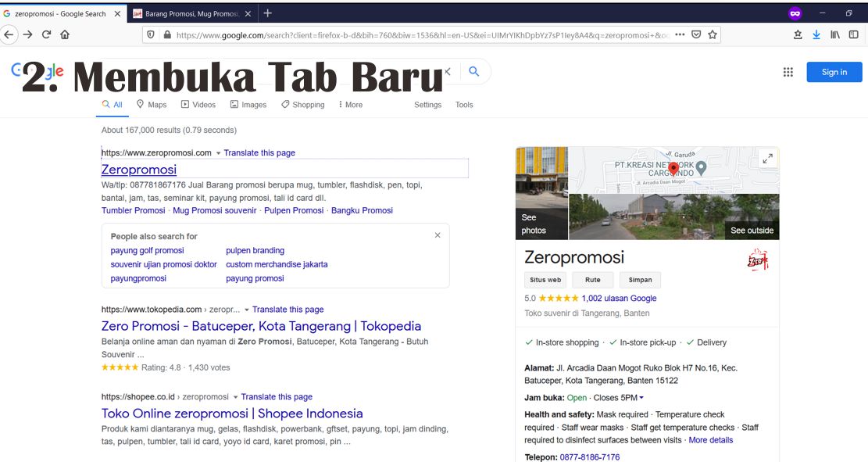Toggle the sidebar icon in toolbar
The width and height of the screenshot is (868, 462).
coord(854,34)
